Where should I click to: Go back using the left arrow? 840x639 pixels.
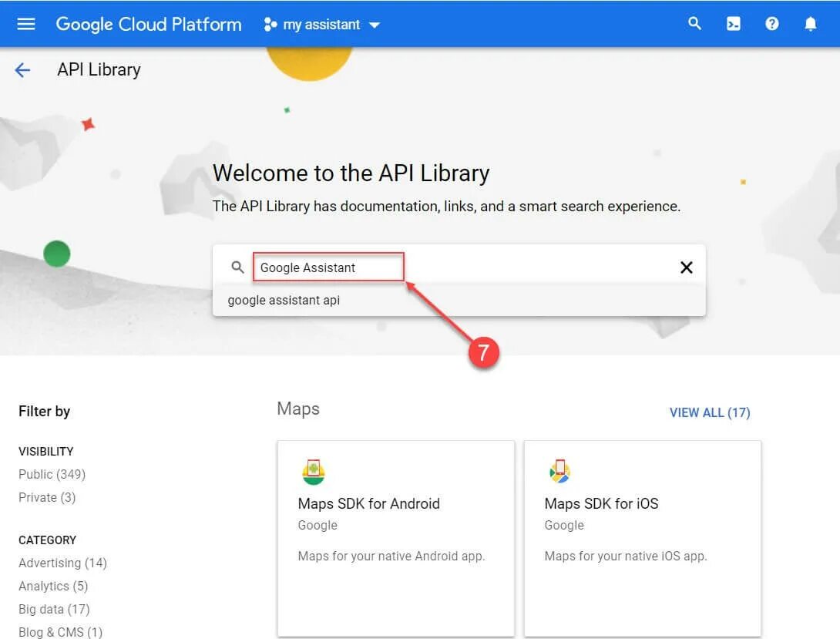pos(22,70)
